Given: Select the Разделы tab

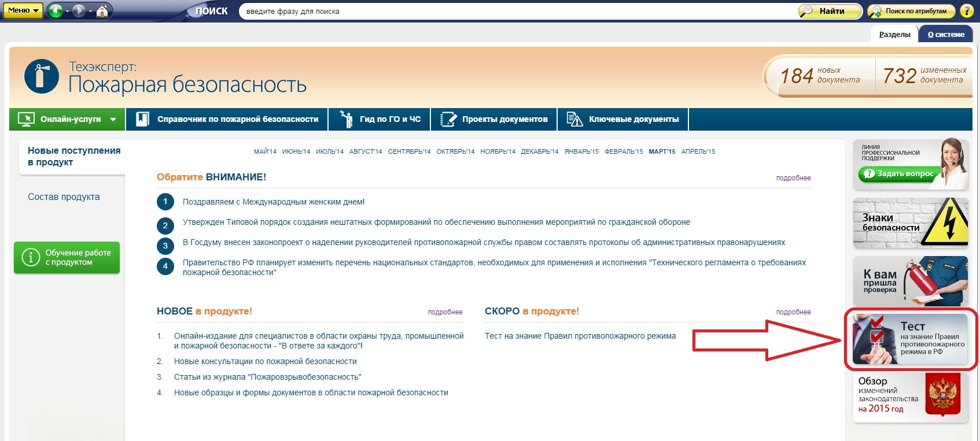Looking at the screenshot, I should click(894, 35).
